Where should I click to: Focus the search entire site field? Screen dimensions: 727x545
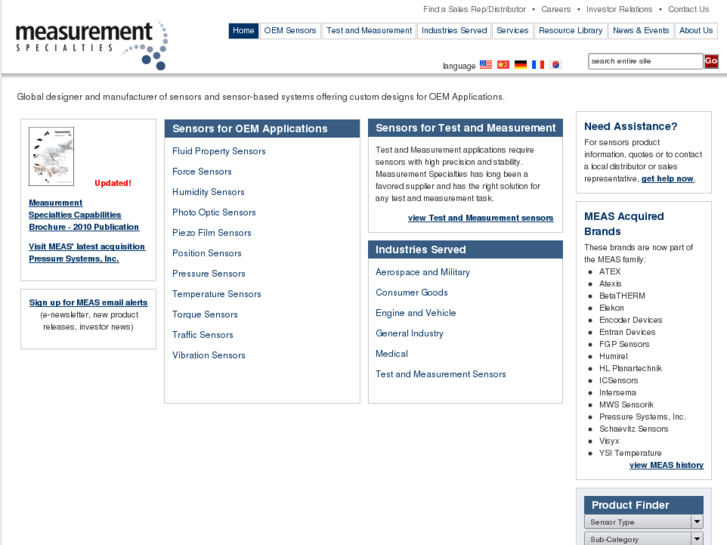tap(645, 61)
